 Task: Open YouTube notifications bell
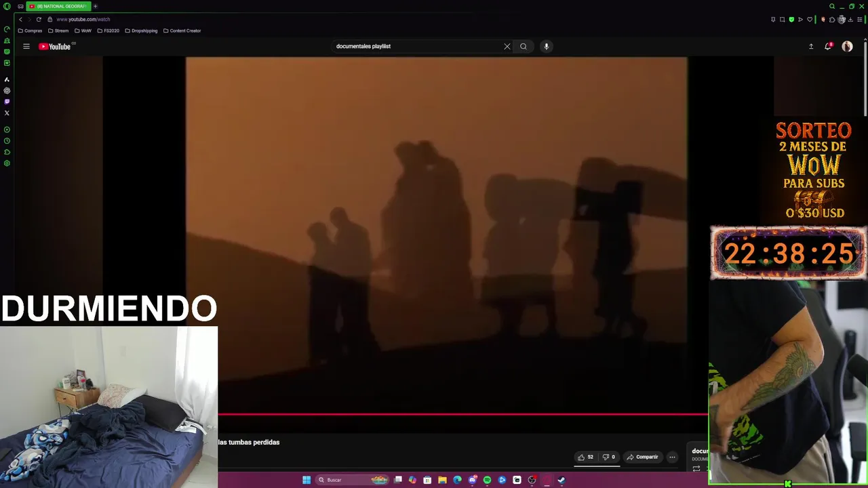tap(828, 46)
